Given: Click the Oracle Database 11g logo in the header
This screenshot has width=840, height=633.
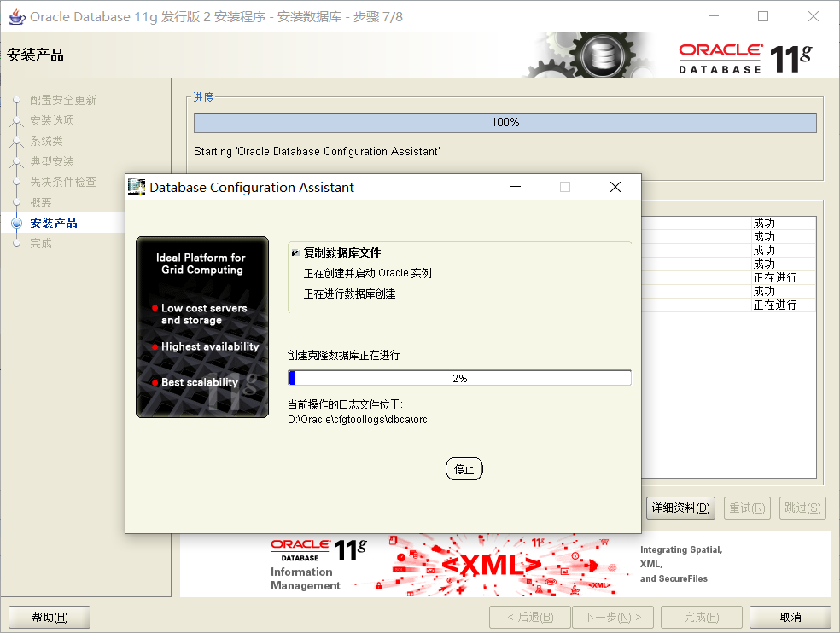Looking at the screenshot, I should tap(745, 58).
